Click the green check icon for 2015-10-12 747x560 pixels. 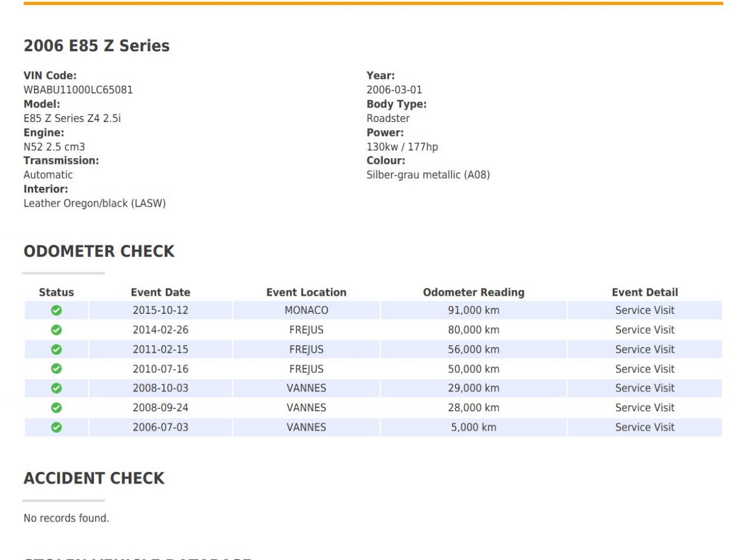[x=57, y=310]
